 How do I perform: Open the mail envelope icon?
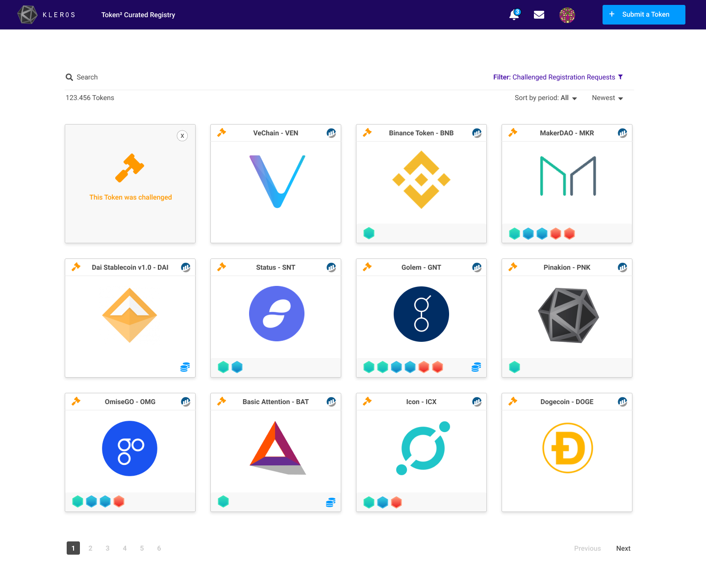point(539,15)
